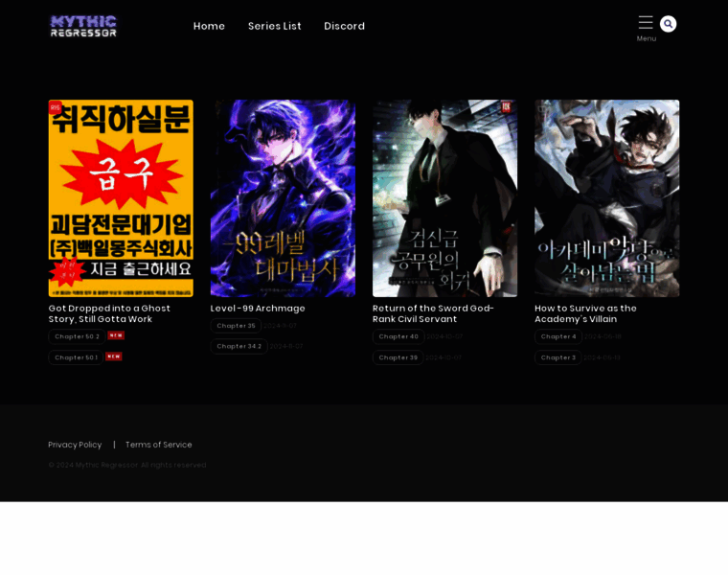
Task: Click the Level -99 Archmage title
Action: (x=258, y=309)
